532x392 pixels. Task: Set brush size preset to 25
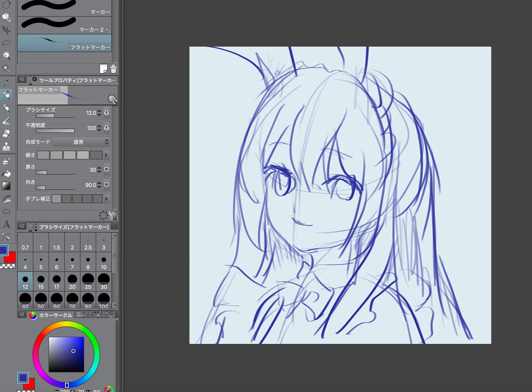tap(88, 282)
